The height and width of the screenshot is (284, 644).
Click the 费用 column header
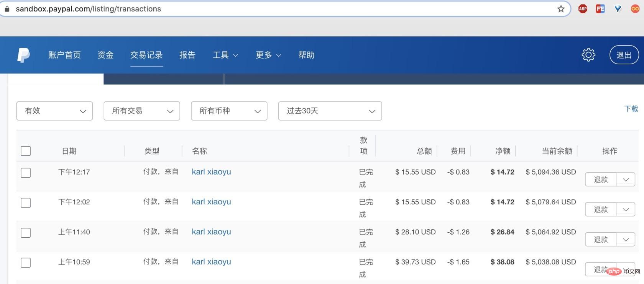pyautogui.click(x=458, y=151)
